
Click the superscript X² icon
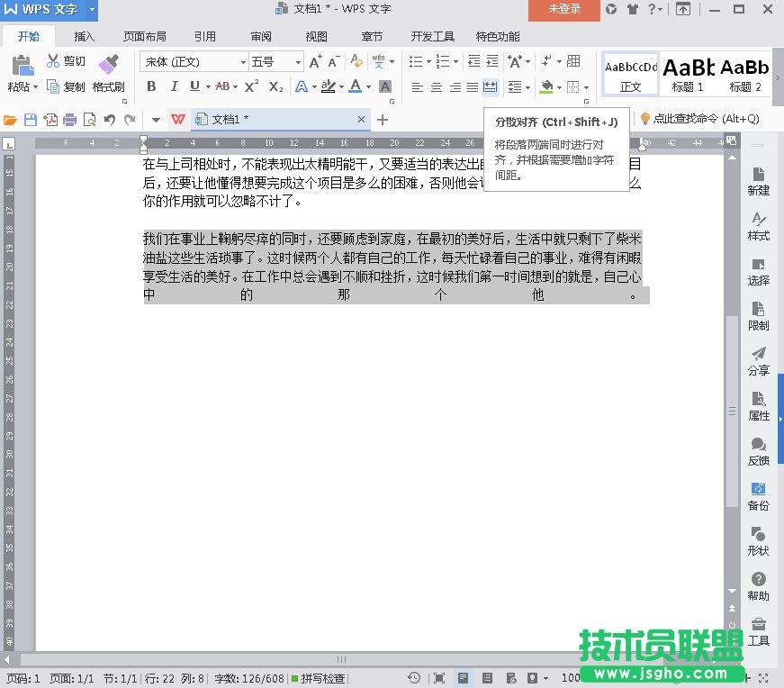click(x=252, y=86)
